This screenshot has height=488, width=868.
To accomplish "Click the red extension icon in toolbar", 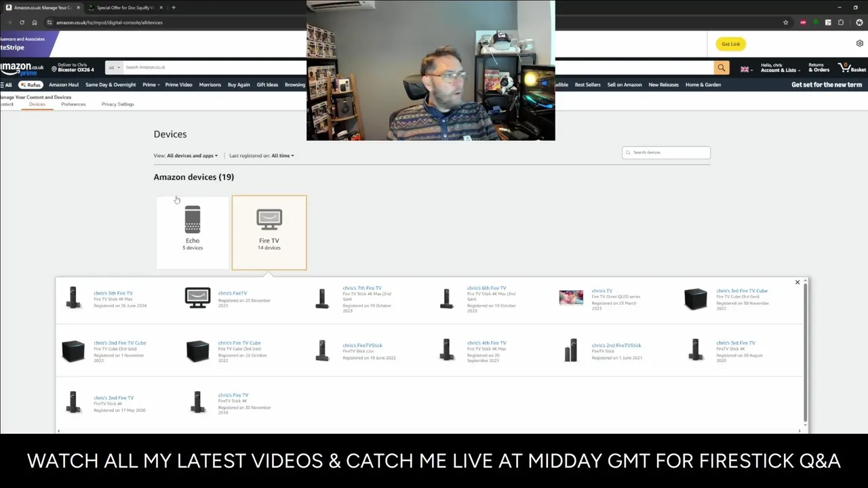I will [803, 22].
